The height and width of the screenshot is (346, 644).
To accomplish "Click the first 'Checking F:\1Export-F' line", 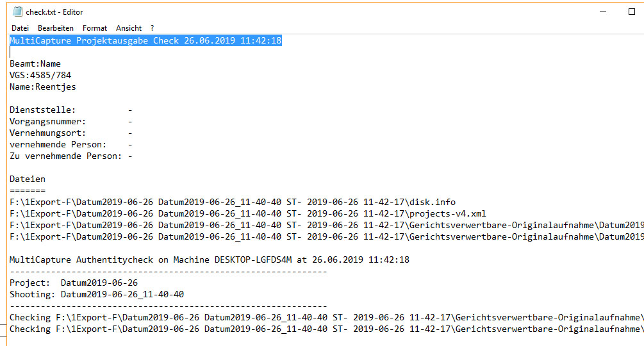I will tap(327, 317).
